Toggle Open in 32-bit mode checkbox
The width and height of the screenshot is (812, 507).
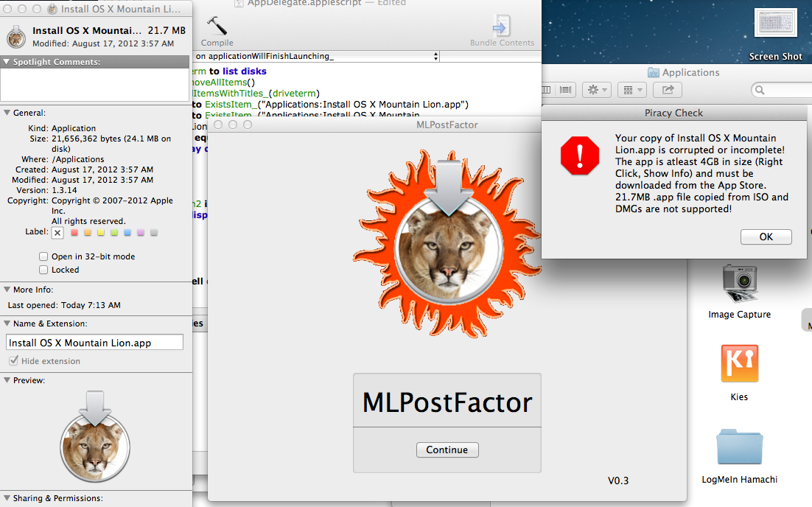point(43,256)
